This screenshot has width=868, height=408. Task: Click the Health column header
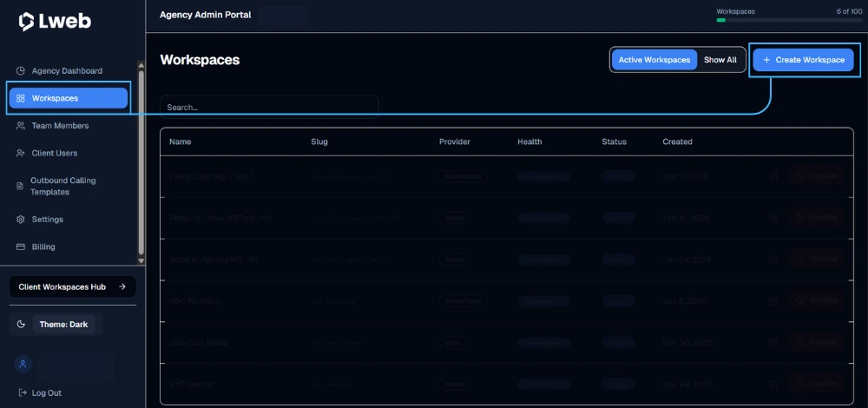tap(529, 141)
